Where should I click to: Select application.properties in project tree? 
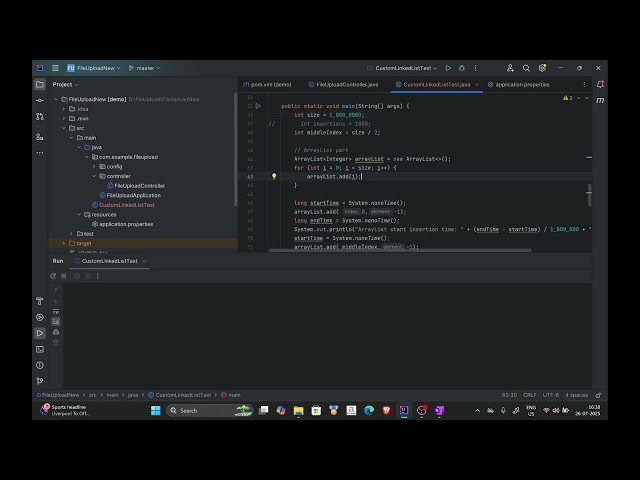122,224
